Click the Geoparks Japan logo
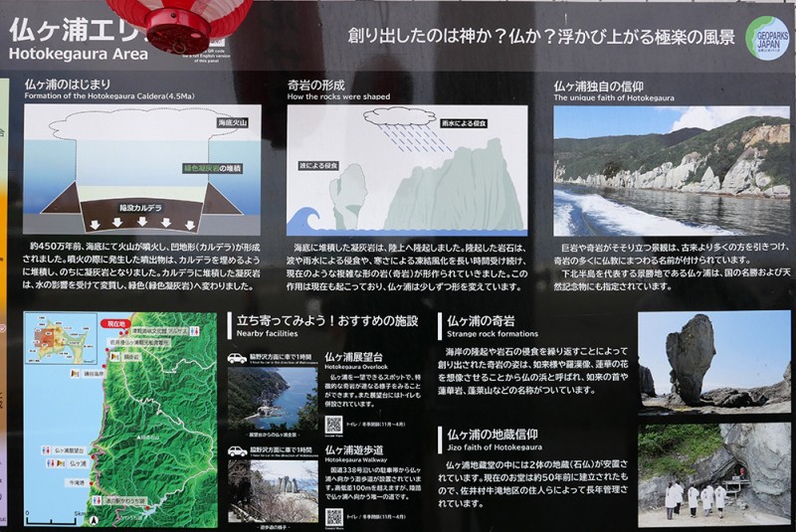Viewport: 796px width, 532px height. point(767,38)
